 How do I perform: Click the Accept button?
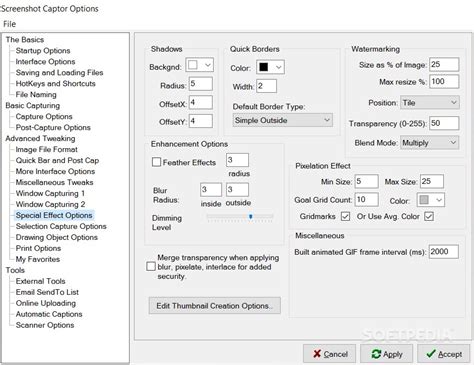tap(443, 354)
